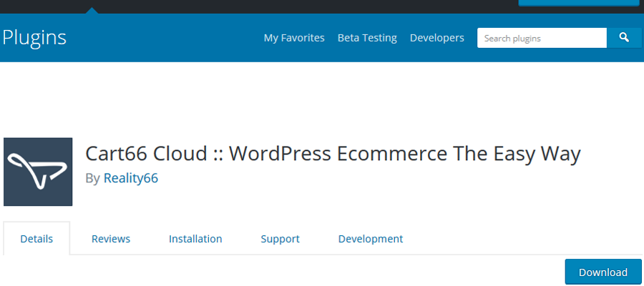Open My Favorites in the header

pyautogui.click(x=294, y=38)
